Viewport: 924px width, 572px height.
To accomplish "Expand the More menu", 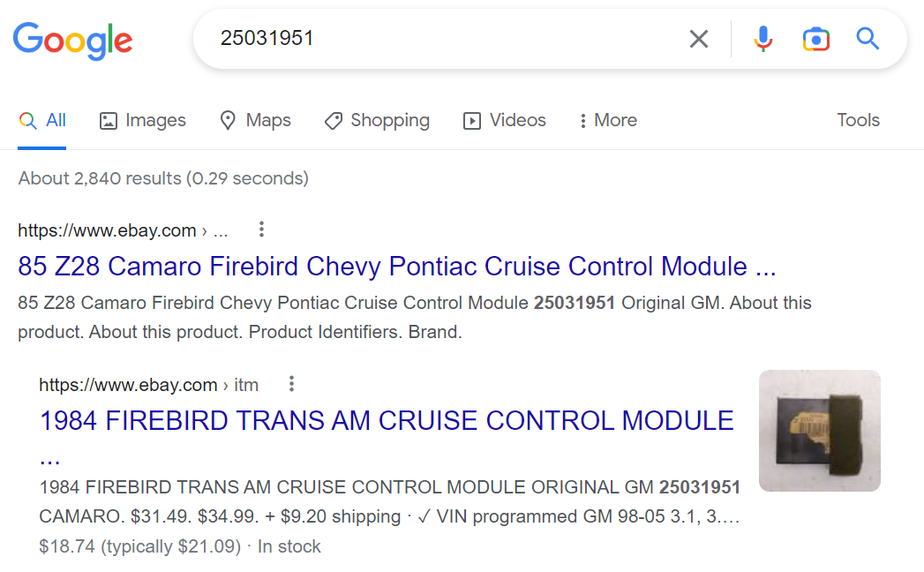I will click(608, 121).
